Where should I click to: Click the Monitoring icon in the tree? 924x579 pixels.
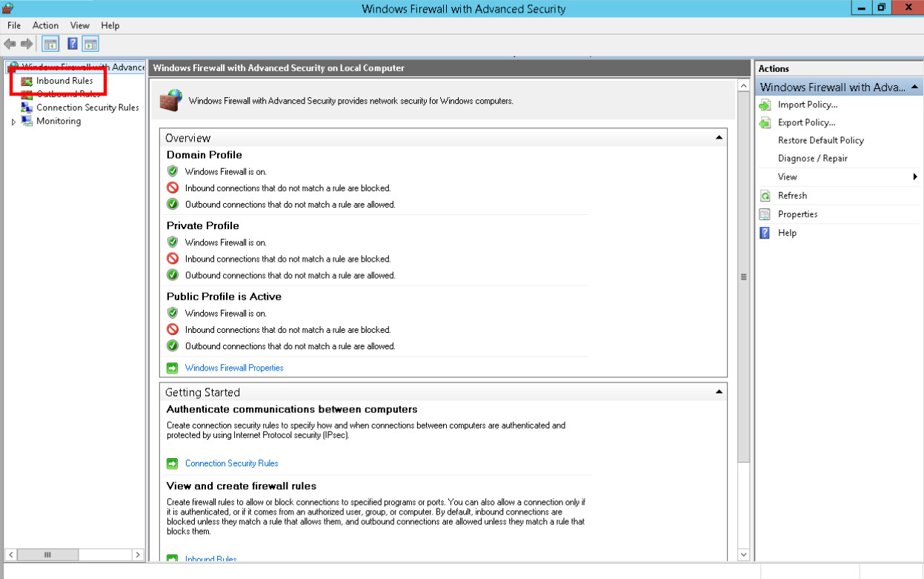pyautogui.click(x=27, y=121)
